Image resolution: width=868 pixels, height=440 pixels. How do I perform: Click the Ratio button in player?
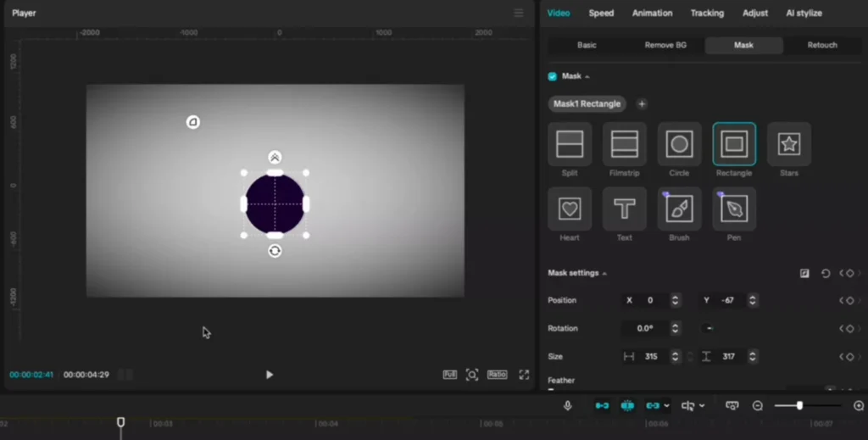tap(497, 375)
